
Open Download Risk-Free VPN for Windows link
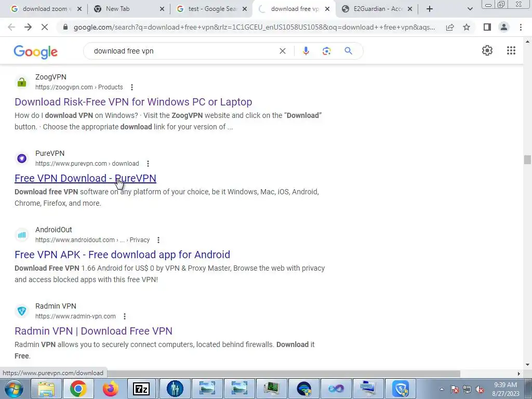(x=134, y=102)
